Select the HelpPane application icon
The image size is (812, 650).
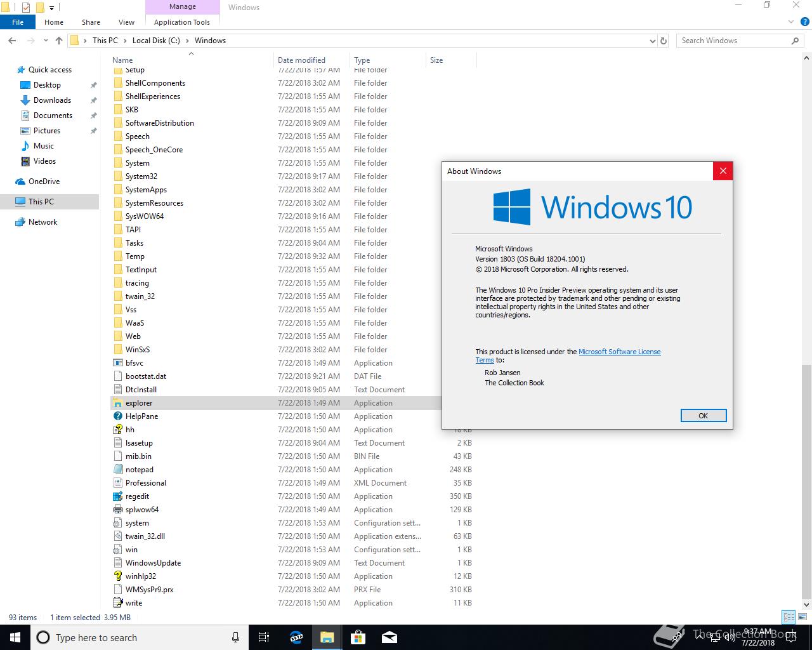point(117,416)
